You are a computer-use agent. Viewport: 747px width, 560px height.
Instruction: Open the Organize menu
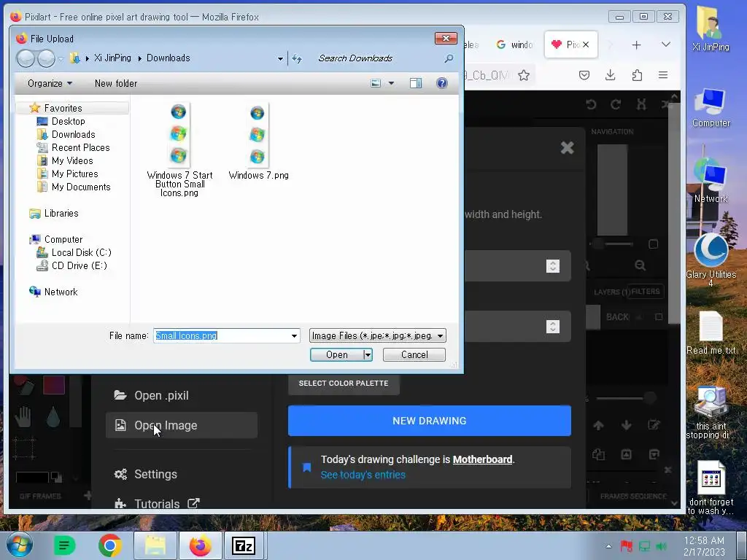click(50, 83)
